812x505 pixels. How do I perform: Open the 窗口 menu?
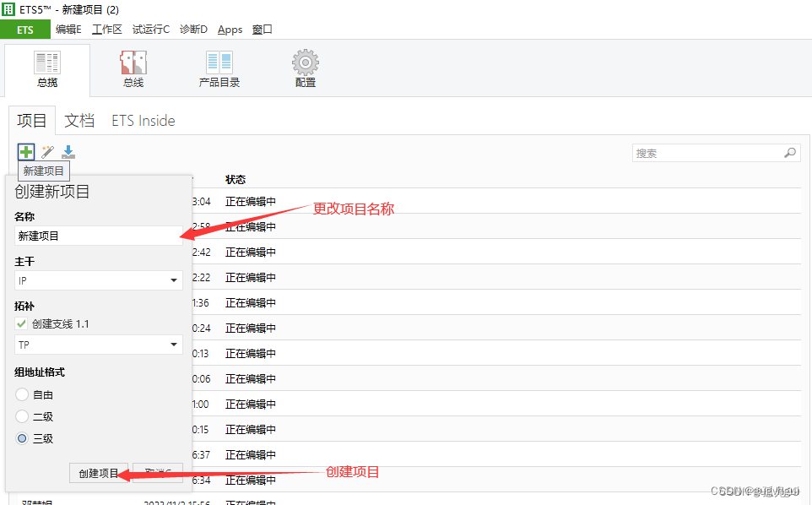pyautogui.click(x=262, y=30)
